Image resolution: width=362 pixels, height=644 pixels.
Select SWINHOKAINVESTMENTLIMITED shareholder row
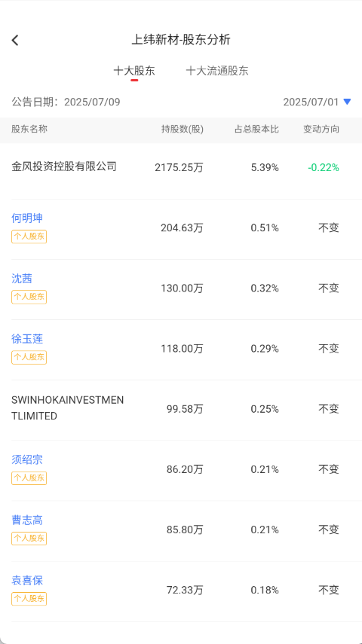pyautogui.click(x=181, y=410)
